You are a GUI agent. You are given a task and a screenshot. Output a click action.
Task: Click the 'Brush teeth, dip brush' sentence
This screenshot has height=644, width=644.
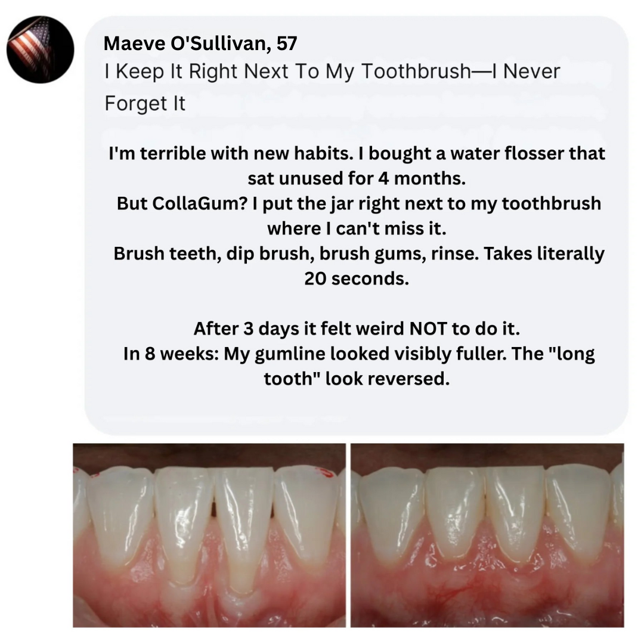tap(358, 254)
